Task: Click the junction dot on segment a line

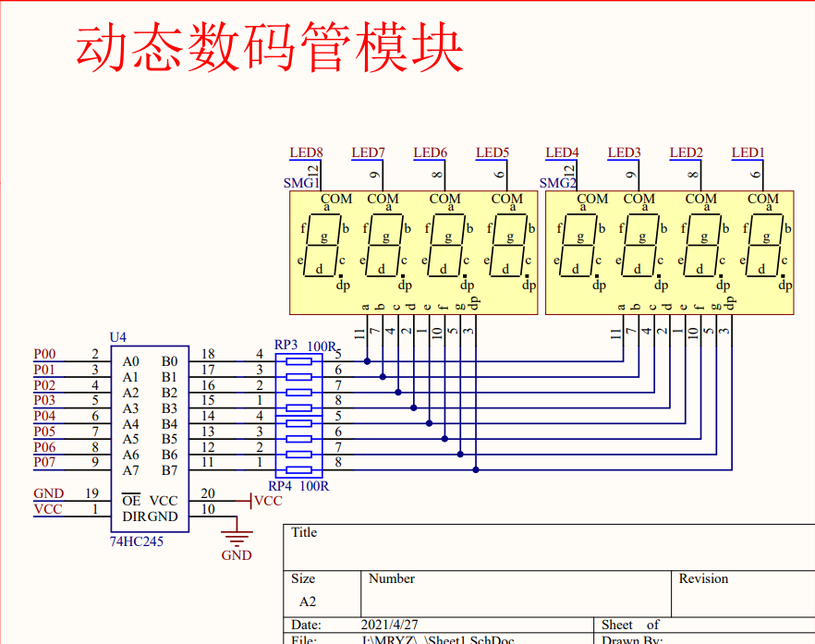Action: [x=367, y=361]
